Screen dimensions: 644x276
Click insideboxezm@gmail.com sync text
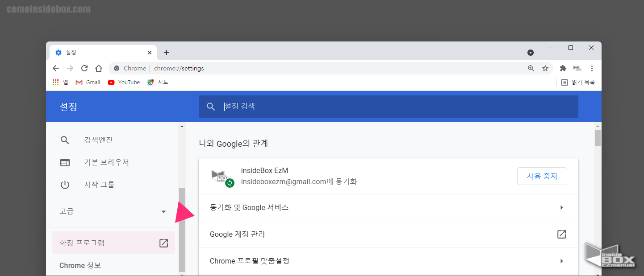coord(299,182)
